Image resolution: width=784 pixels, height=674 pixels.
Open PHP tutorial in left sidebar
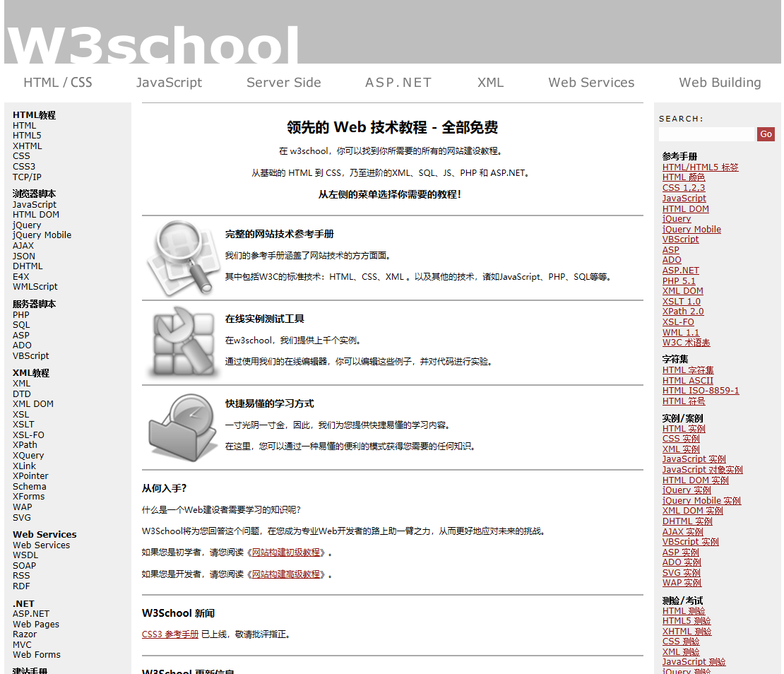(x=21, y=315)
